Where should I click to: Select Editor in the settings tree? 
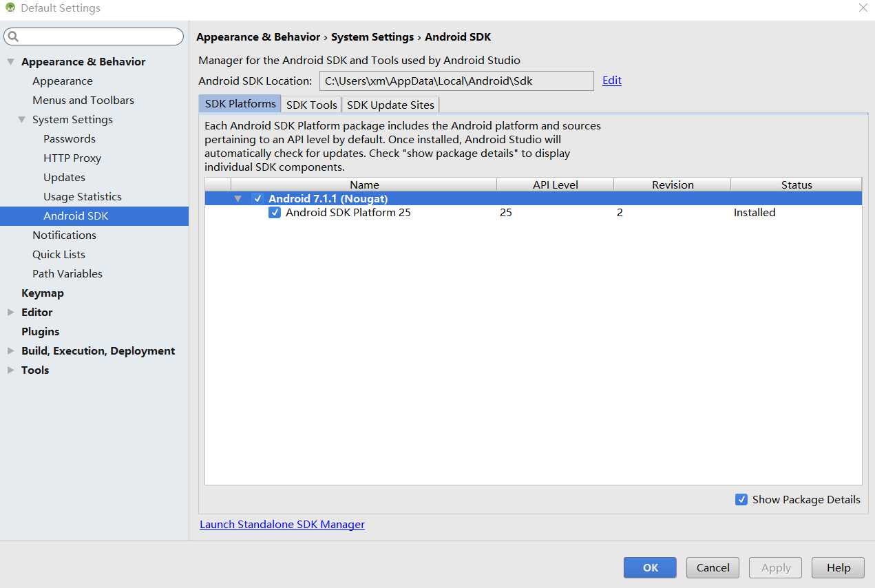point(37,312)
